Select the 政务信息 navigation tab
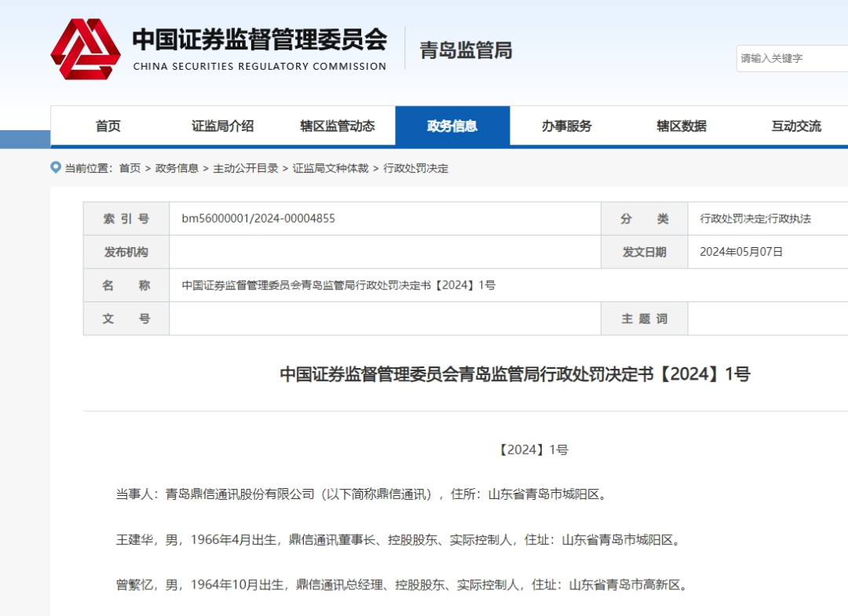 [452, 126]
